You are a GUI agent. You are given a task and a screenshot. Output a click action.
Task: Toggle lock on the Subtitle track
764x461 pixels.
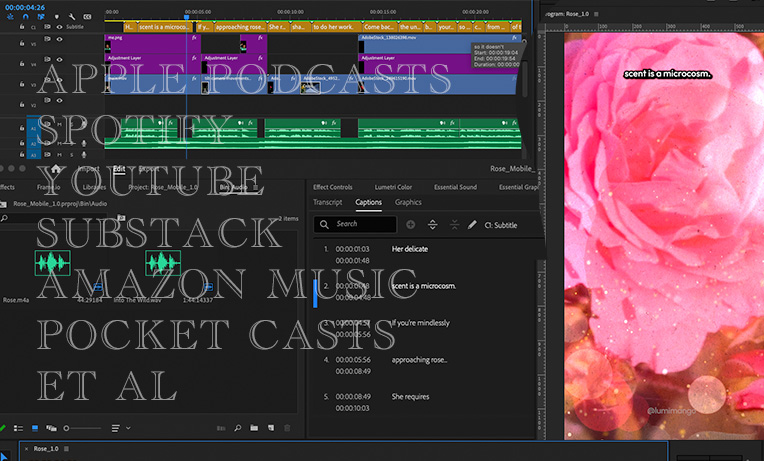(22, 27)
